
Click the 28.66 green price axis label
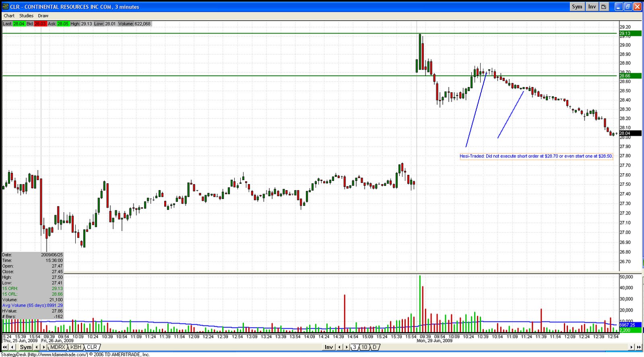point(630,76)
